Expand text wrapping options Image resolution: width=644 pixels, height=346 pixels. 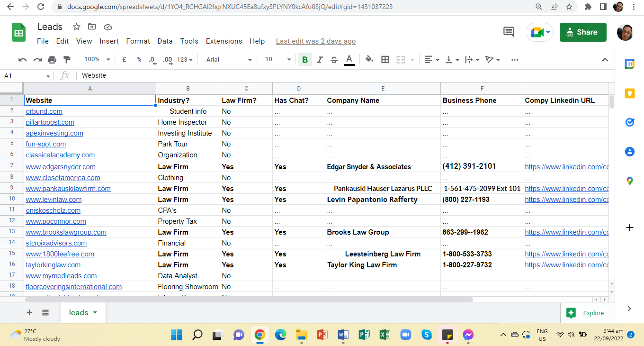point(472,60)
